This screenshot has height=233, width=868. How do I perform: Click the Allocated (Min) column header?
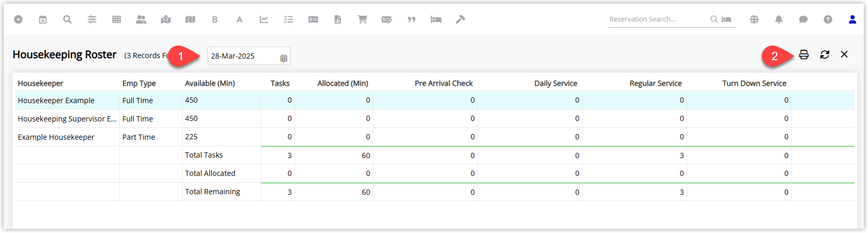pos(342,83)
